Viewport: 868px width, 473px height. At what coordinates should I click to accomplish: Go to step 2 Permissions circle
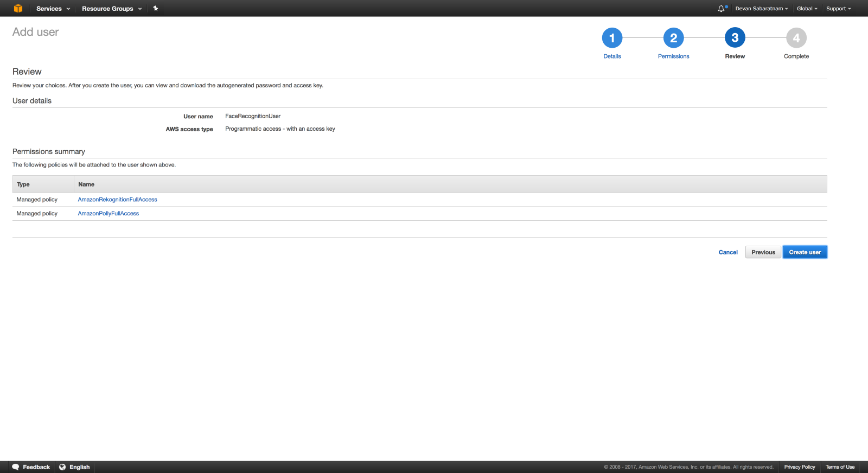click(673, 38)
